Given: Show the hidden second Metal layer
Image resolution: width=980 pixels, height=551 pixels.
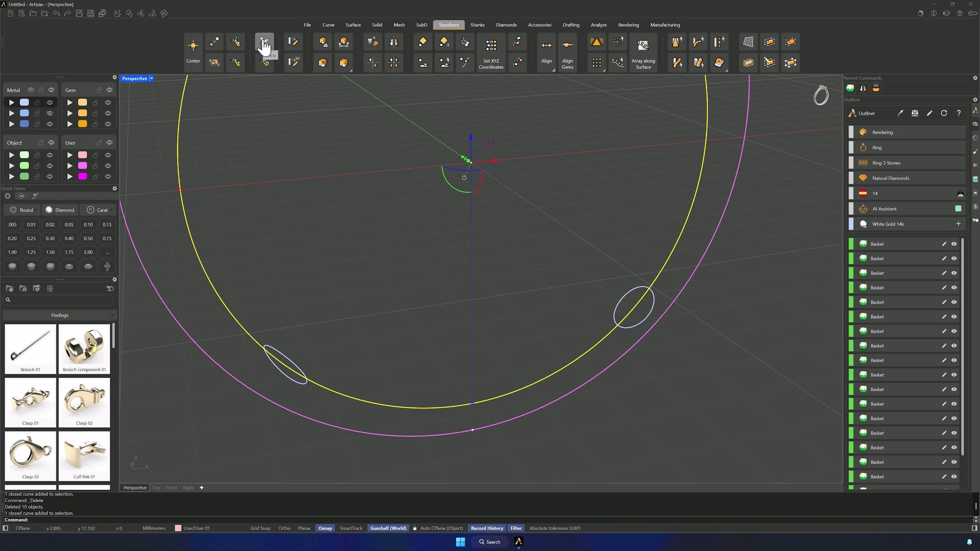Looking at the screenshot, I should [50, 113].
